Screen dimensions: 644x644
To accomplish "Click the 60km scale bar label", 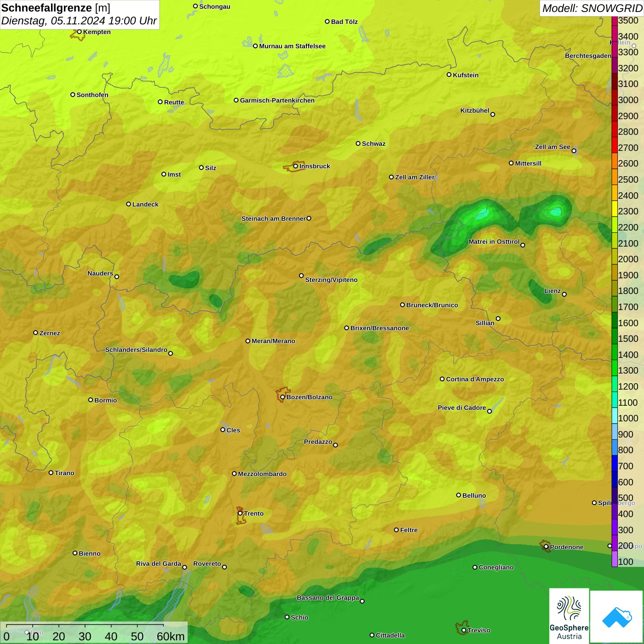I will [x=171, y=636].
